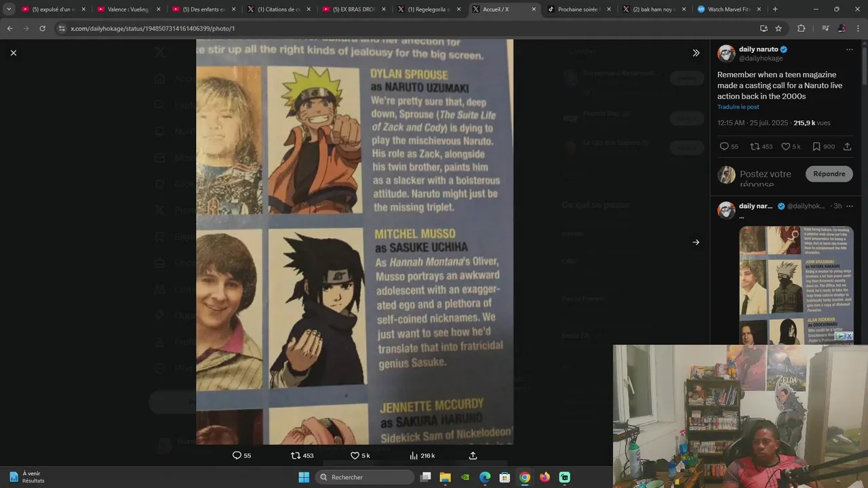The width and height of the screenshot is (868, 488).
Task: Click the main magazine photo
Action: pos(355,242)
